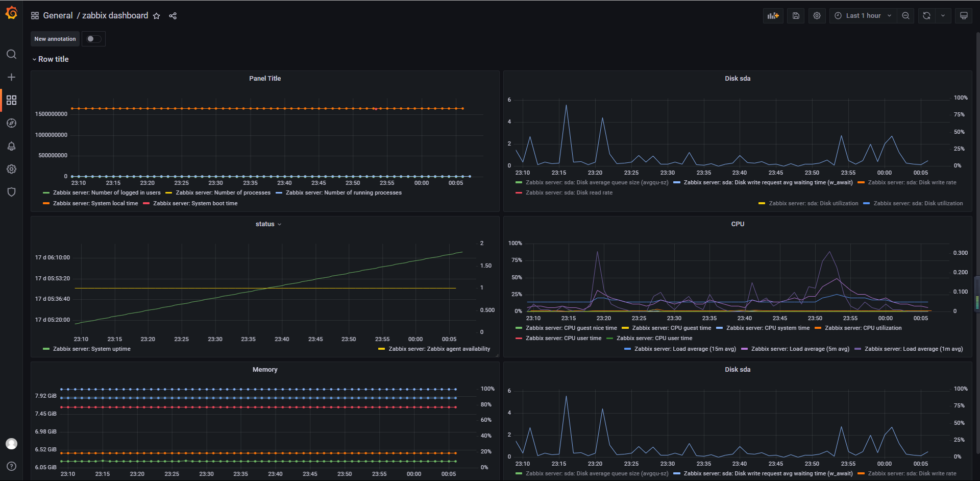Toggle Disk read rate in top panel
This screenshot has height=481, width=980.
[569, 193]
